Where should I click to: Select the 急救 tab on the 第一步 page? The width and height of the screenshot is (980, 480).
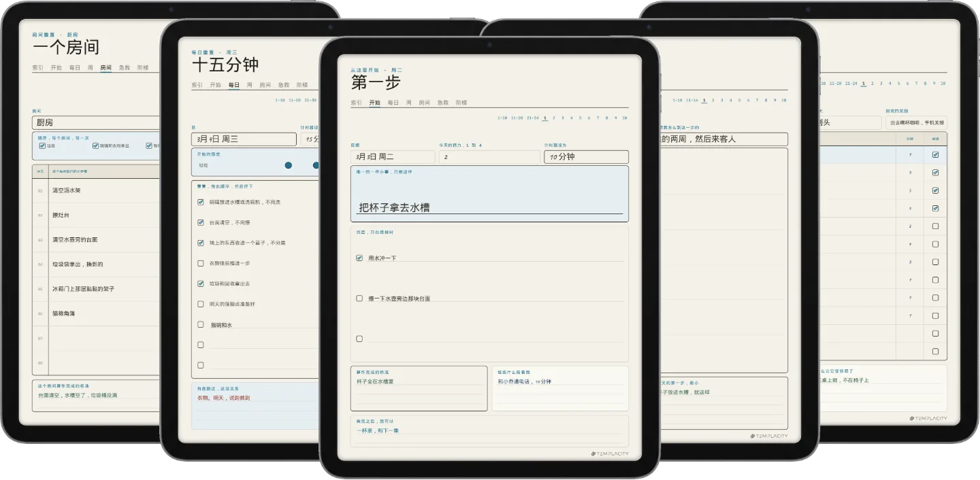(x=443, y=103)
